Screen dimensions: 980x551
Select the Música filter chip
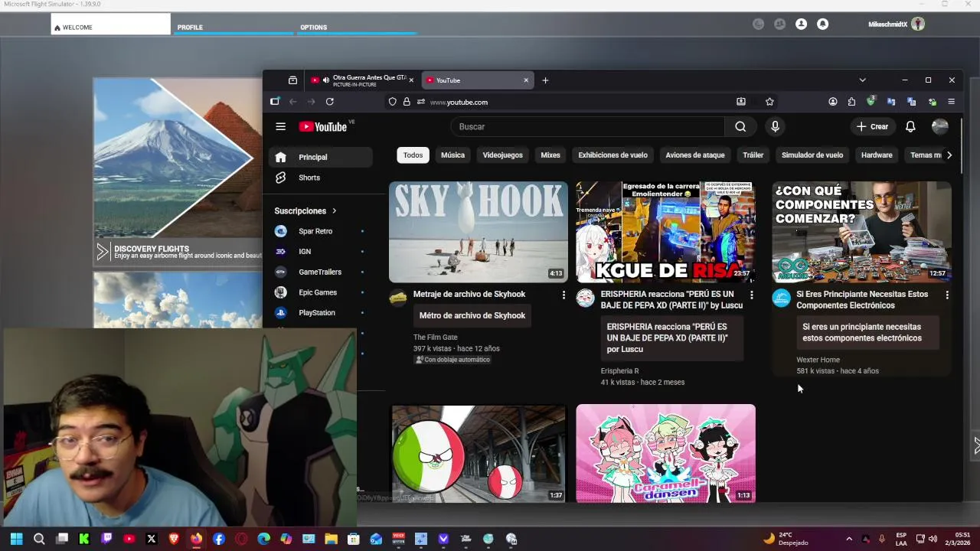point(452,155)
